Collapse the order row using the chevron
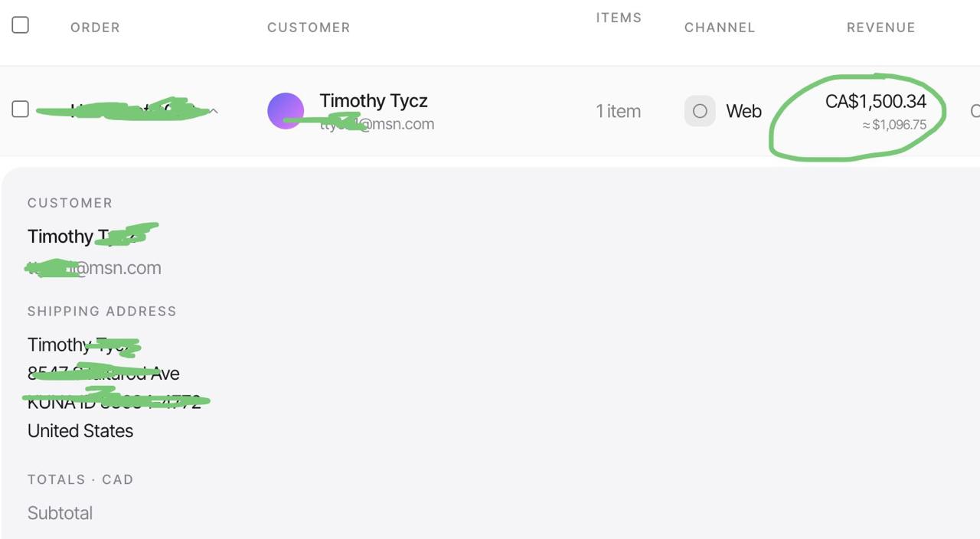 214,112
